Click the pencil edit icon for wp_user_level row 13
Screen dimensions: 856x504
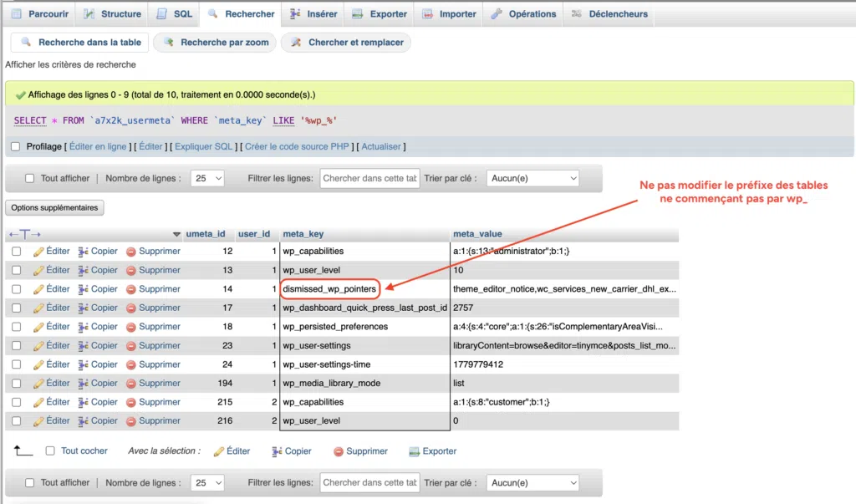38,270
